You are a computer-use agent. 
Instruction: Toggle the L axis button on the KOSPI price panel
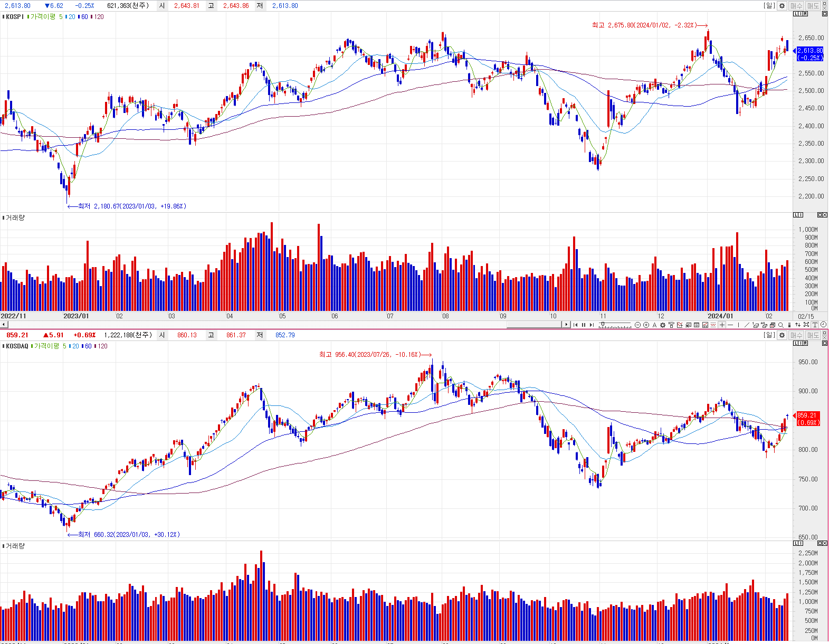point(795,14)
